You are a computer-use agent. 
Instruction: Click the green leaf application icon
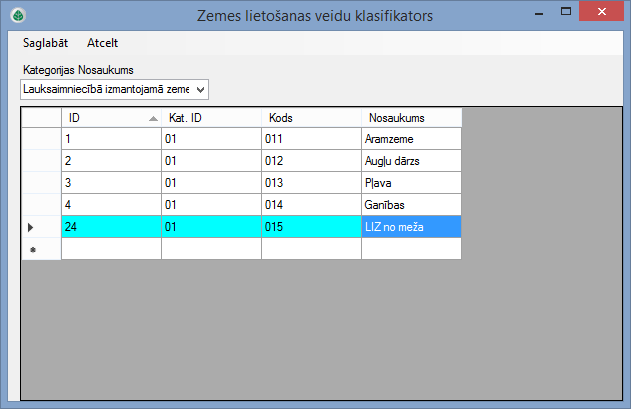click(x=18, y=15)
